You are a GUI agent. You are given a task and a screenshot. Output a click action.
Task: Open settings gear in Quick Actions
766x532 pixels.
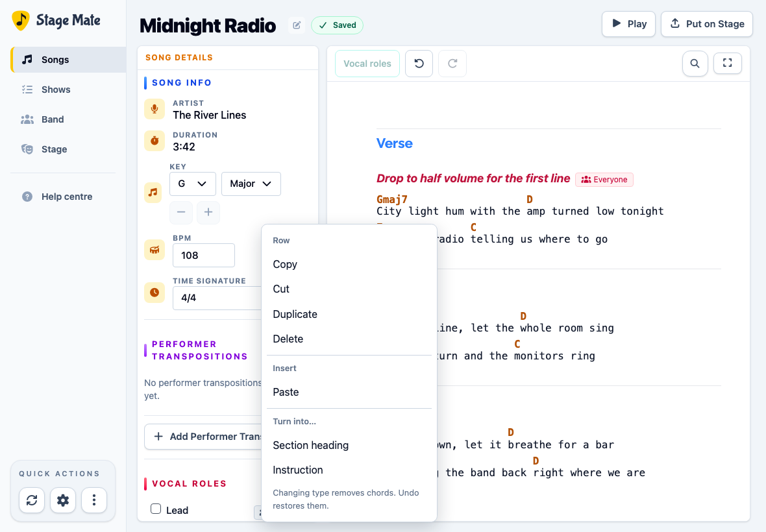[63, 500]
